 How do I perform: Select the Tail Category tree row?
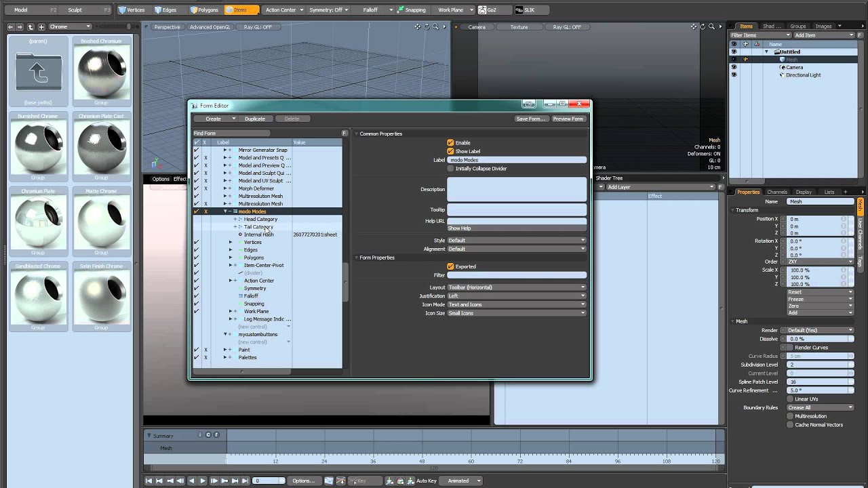pyautogui.click(x=258, y=227)
